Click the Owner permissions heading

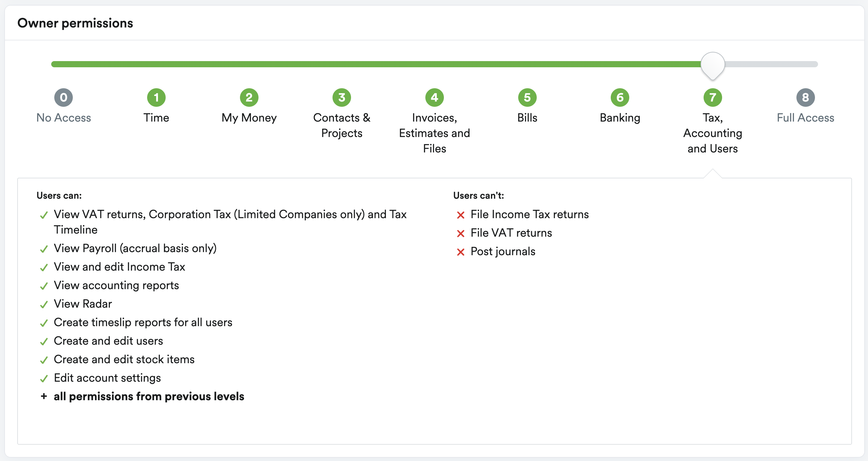pyautogui.click(x=75, y=23)
